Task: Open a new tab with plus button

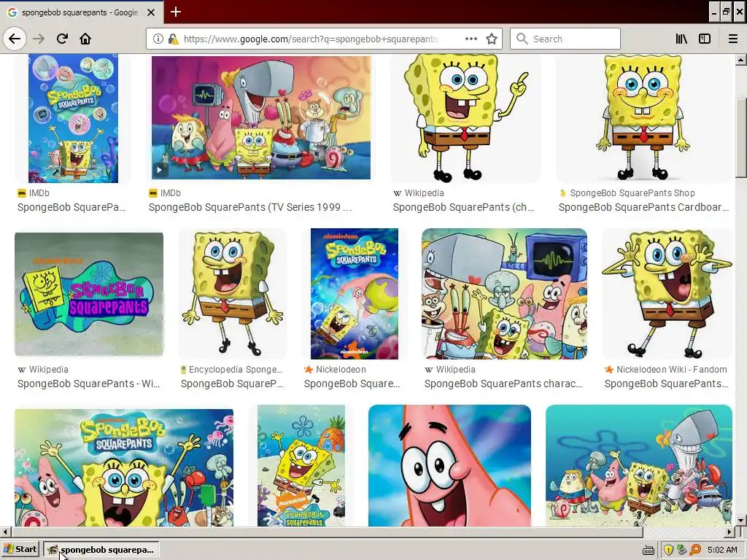Action: coord(175,12)
